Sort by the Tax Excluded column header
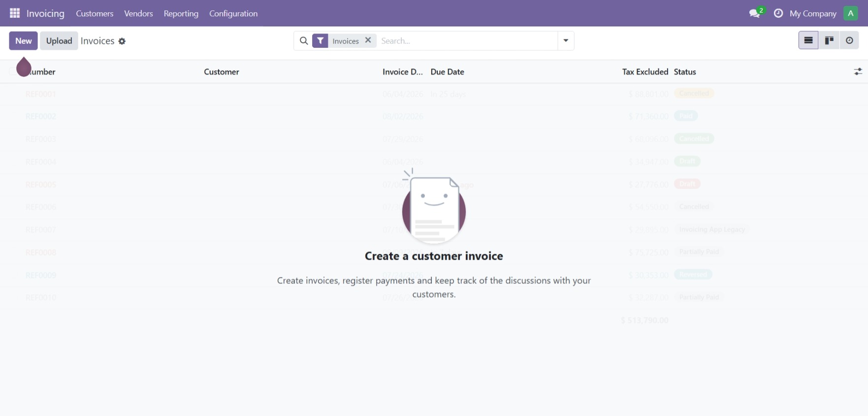This screenshot has height=416, width=868. (645, 72)
